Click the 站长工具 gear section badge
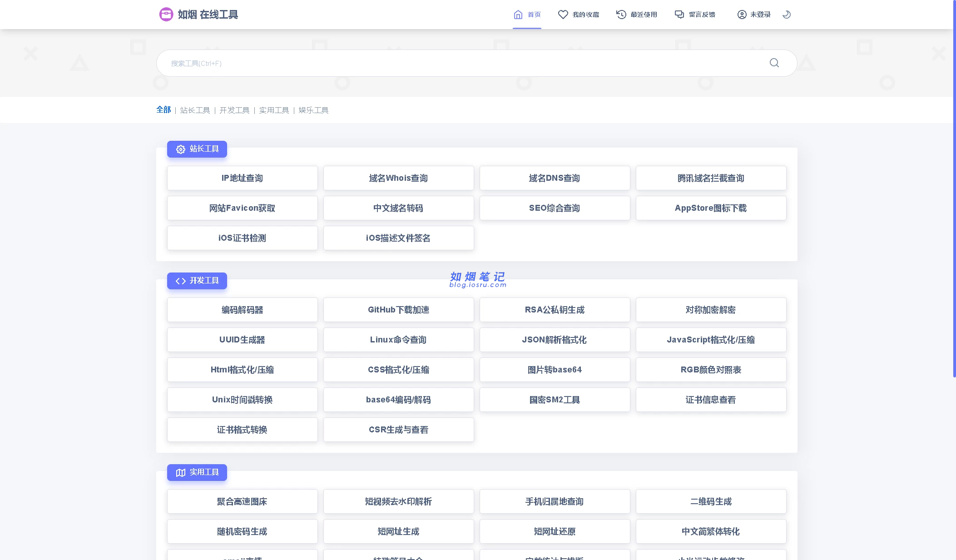Viewport: 956px width, 560px height. (197, 149)
